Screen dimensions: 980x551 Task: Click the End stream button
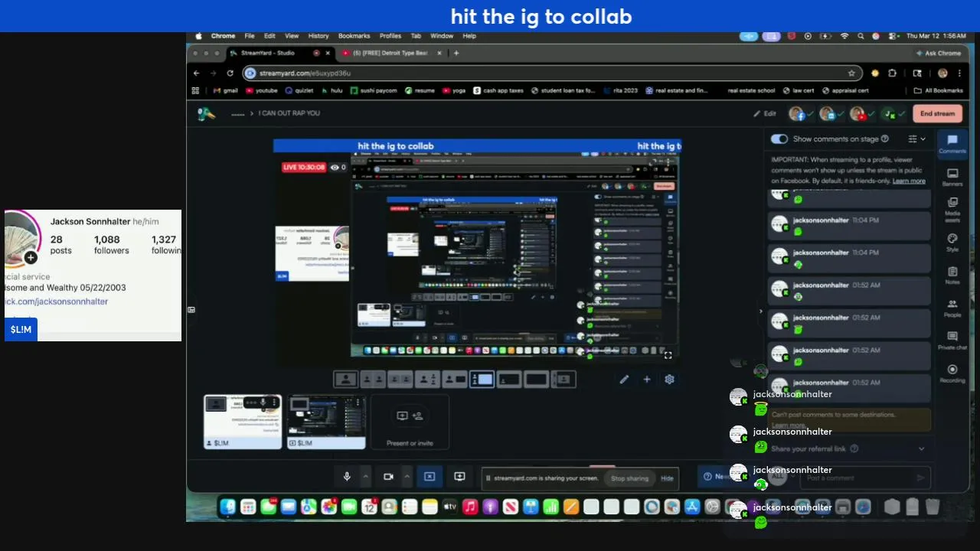(937, 114)
